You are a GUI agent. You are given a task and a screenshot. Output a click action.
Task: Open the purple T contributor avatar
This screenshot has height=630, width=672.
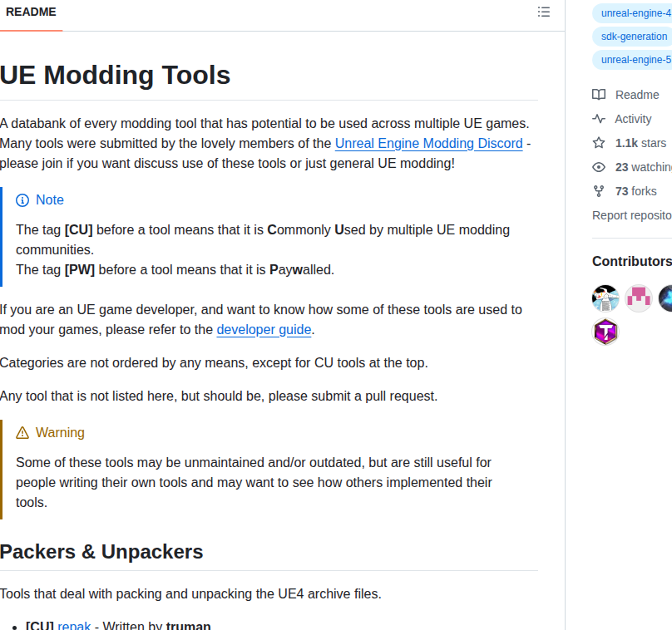pos(605,332)
